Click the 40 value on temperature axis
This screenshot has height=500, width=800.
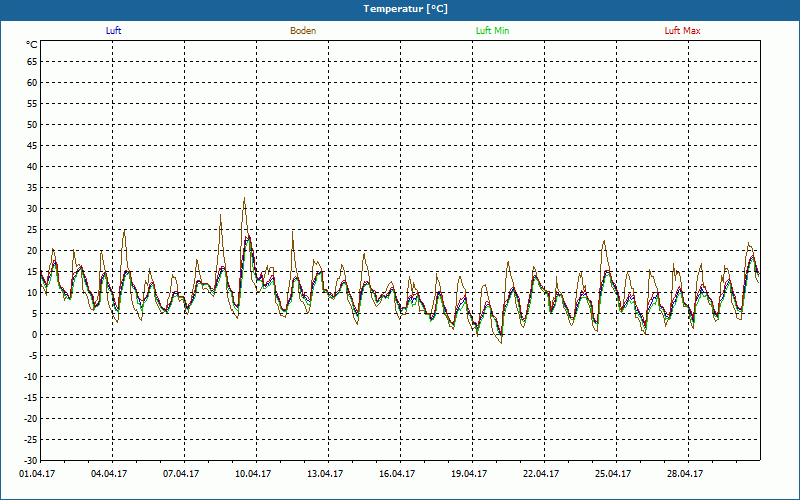(x=32, y=167)
